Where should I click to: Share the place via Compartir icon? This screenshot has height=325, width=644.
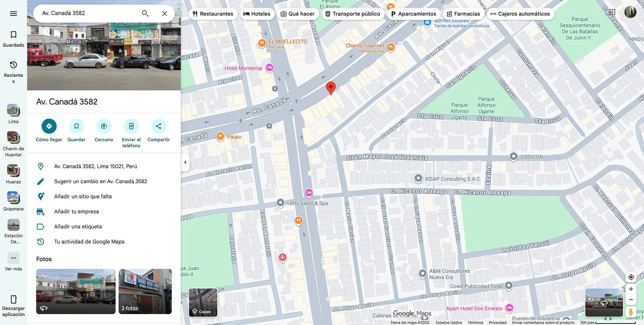pyautogui.click(x=159, y=126)
